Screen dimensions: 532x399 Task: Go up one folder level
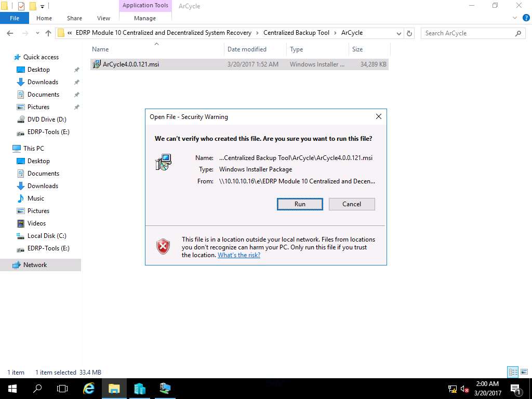48,33
